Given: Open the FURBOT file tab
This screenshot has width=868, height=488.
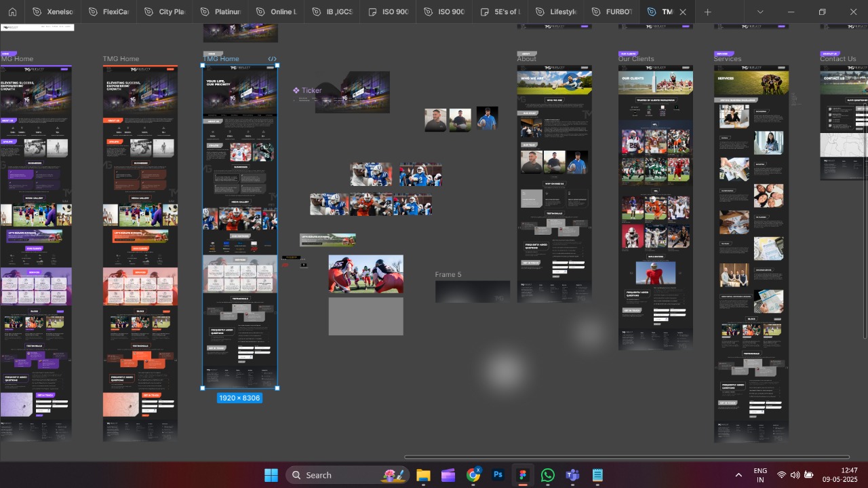Looking at the screenshot, I should (x=610, y=12).
